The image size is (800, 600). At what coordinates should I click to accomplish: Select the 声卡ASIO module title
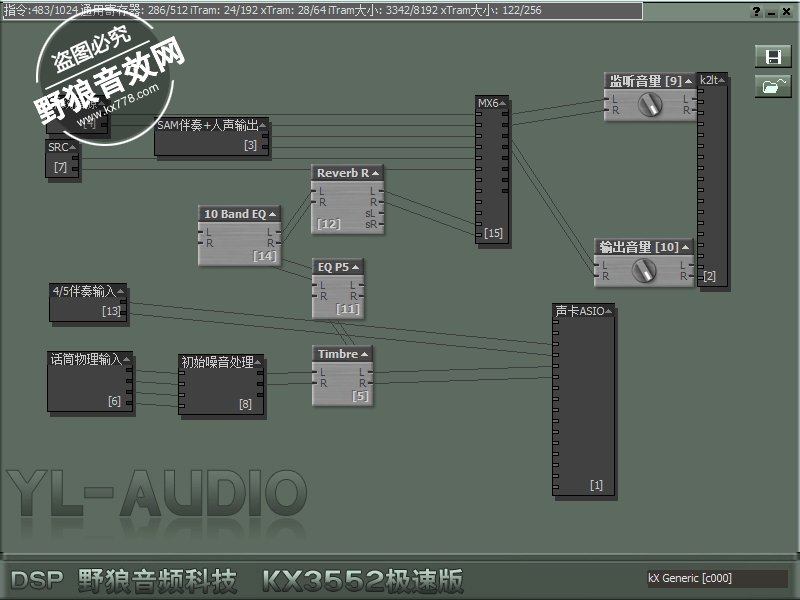pos(580,311)
